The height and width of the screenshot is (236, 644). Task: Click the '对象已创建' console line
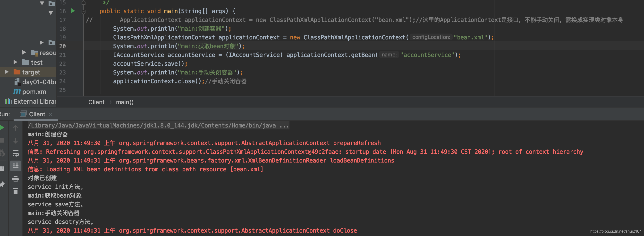coord(42,178)
